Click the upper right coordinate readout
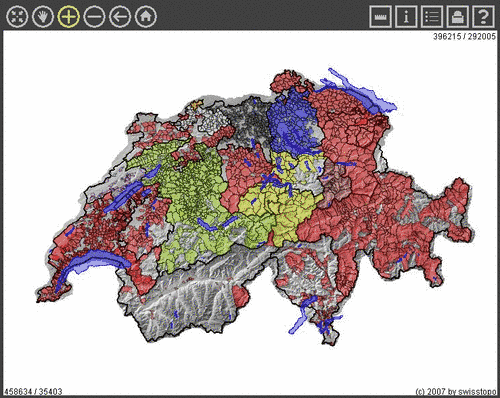500x398 pixels. (x=464, y=36)
